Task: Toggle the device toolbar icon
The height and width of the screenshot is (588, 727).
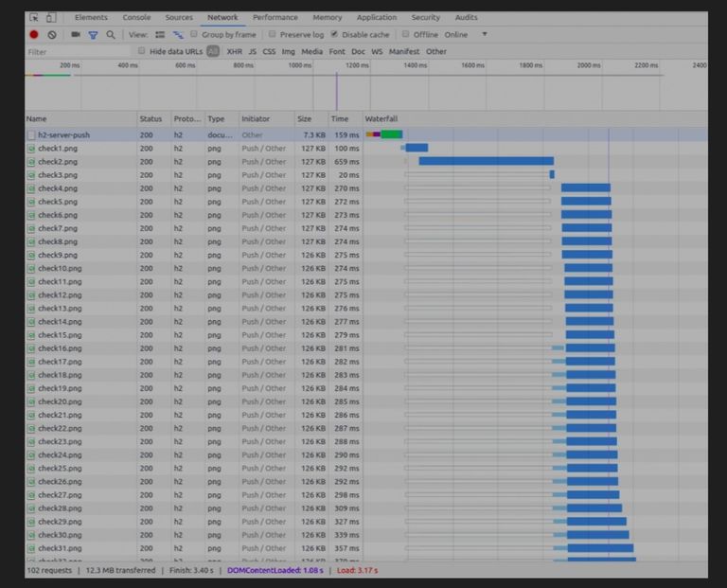Action: tap(51, 18)
